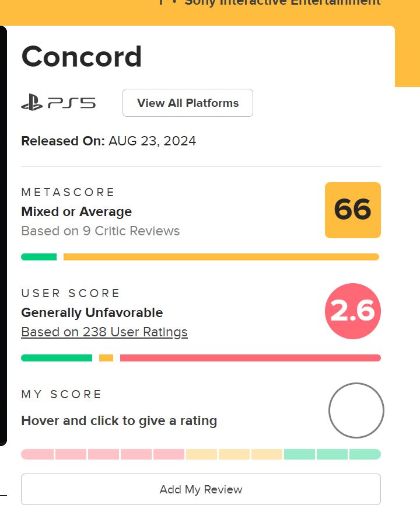This screenshot has width=420, height=515.
Task: Click the green positive user ratings bar
Action: pyautogui.click(x=57, y=358)
